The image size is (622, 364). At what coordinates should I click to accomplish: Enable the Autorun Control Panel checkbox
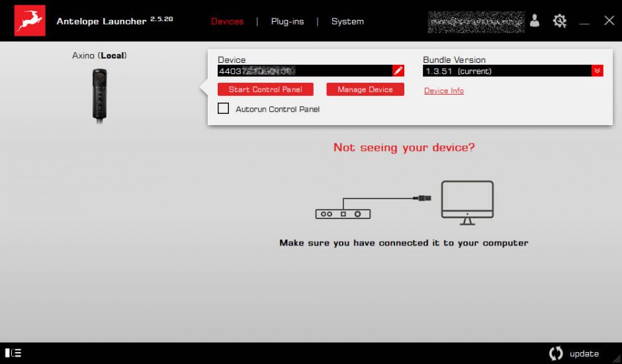tap(224, 109)
